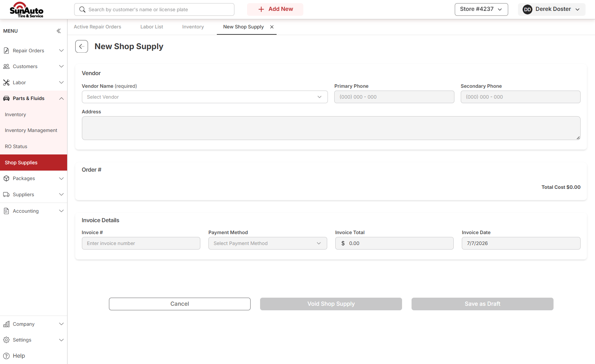The width and height of the screenshot is (595, 364).
Task: Select Shop Supplies in the sidebar
Action: [x=33, y=163]
